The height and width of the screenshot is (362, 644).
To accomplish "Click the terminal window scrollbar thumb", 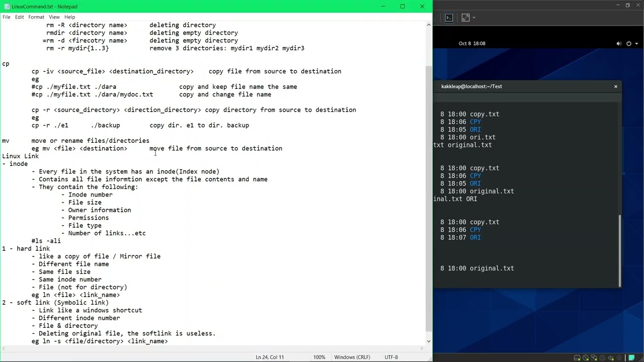I will tap(620, 251).
